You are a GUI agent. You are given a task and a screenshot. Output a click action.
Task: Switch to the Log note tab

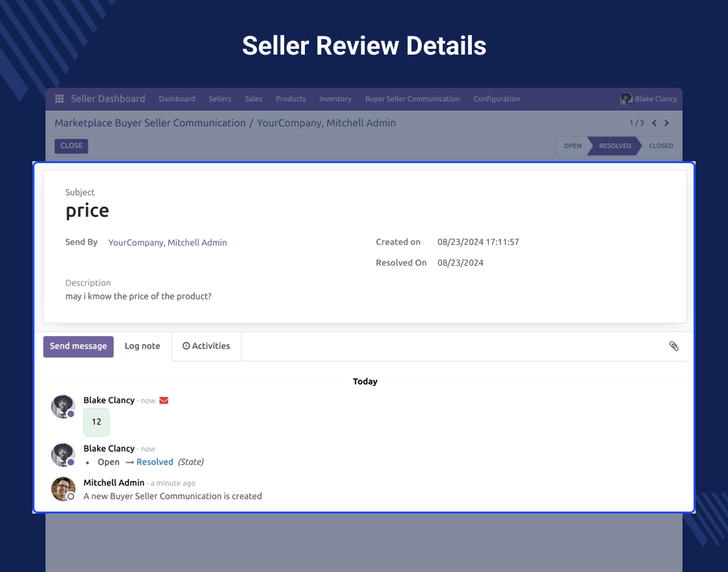(x=142, y=346)
